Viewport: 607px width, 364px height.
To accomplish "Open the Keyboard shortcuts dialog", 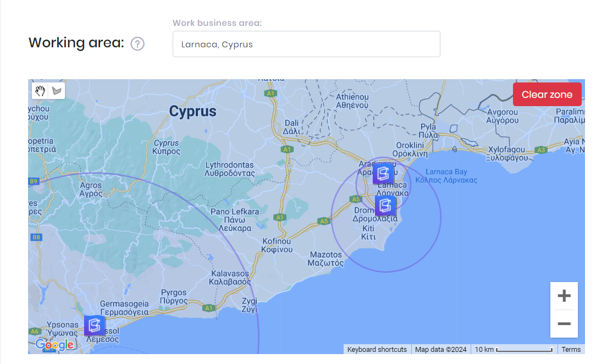I will pyautogui.click(x=377, y=349).
